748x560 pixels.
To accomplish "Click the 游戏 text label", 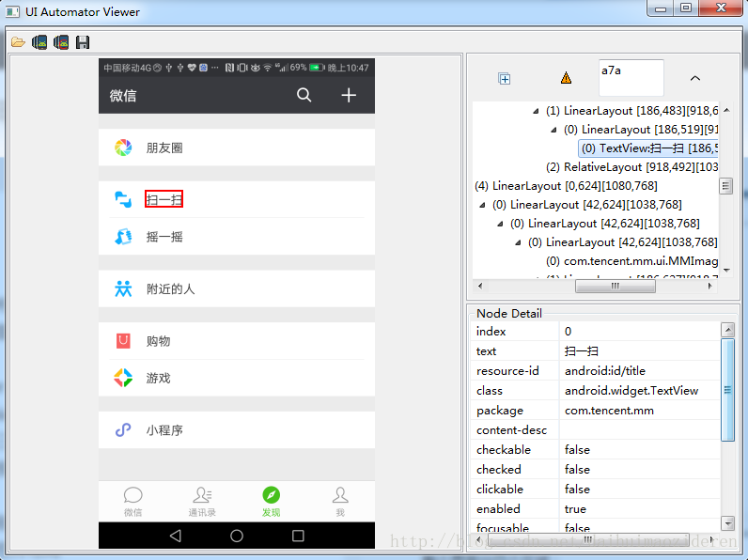I will point(159,379).
